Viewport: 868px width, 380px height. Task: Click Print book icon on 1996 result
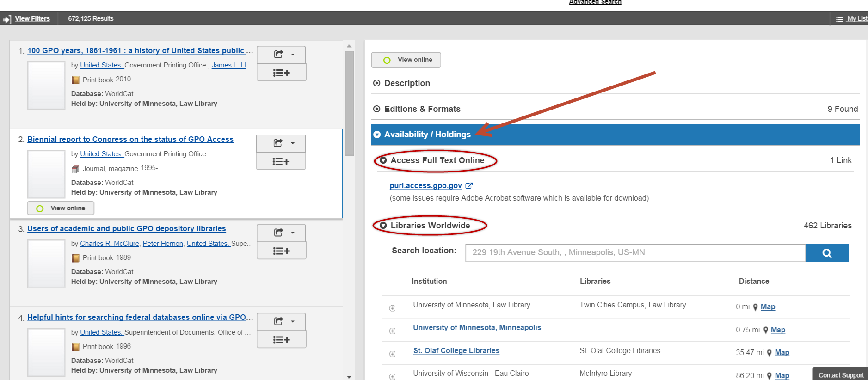[75, 347]
